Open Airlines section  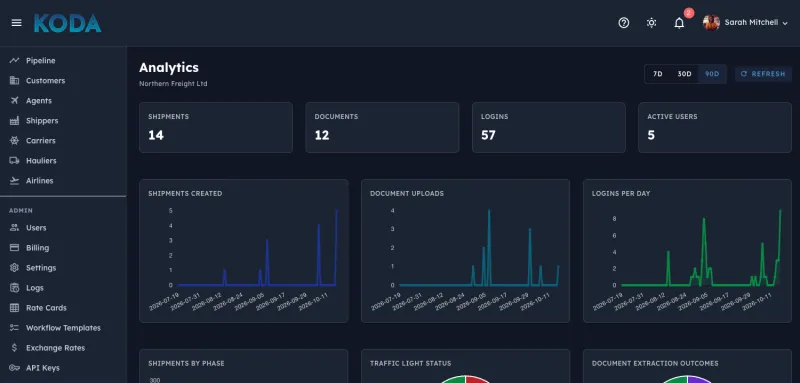(40, 181)
